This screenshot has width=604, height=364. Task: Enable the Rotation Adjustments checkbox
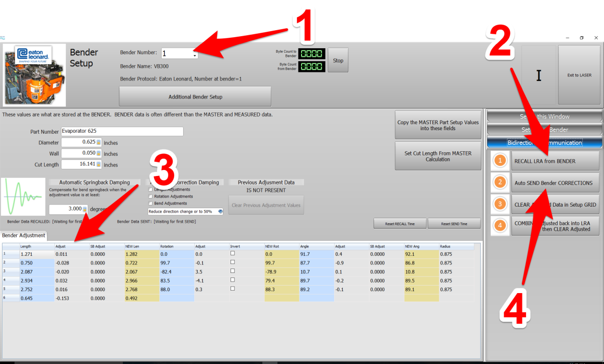[150, 197]
